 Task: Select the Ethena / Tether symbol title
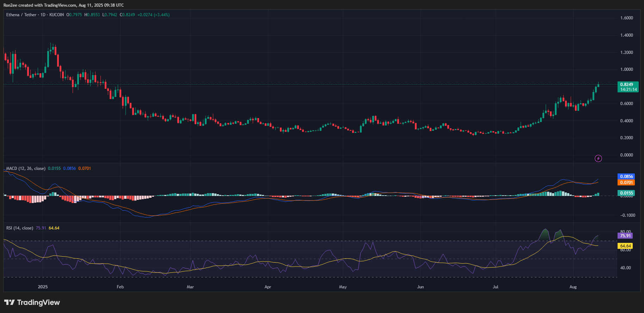click(21, 15)
